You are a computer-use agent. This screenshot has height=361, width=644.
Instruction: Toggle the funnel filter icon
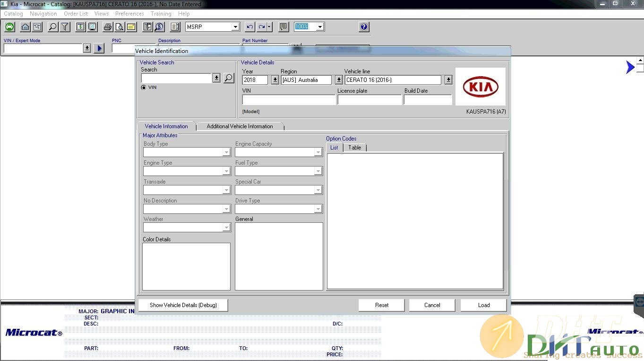pyautogui.click(x=65, y=27)
